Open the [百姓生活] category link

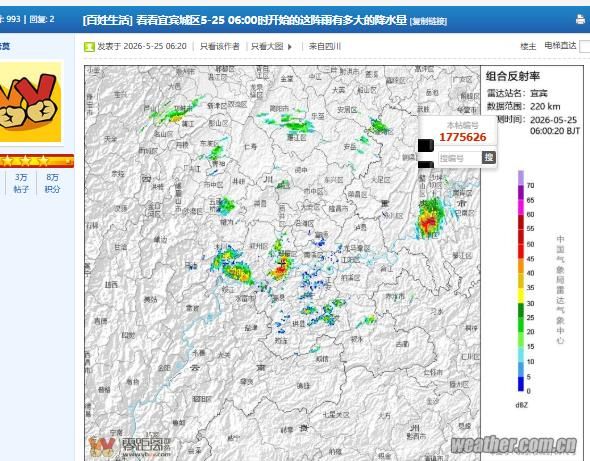click(x=108, y=20)
